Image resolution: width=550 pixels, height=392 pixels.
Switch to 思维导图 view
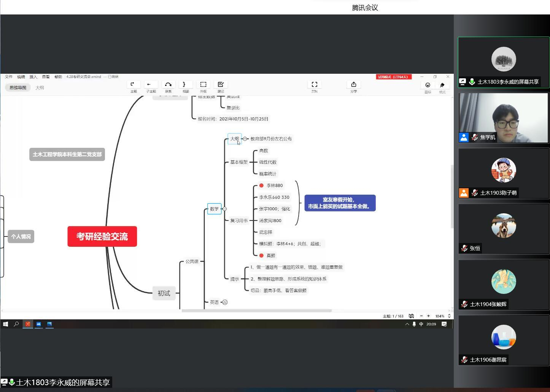(18, 88)
